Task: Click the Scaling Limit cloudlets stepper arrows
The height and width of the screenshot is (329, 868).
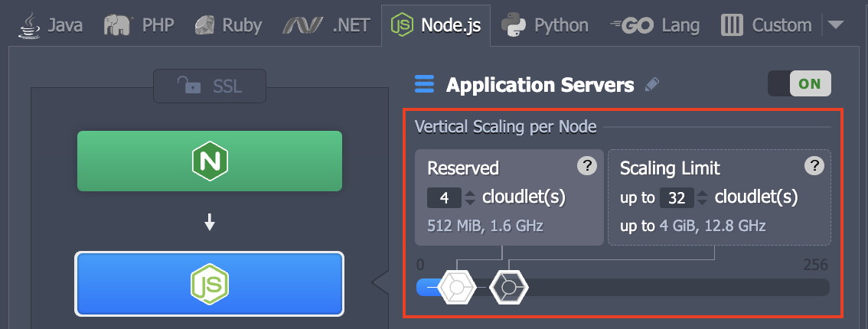Action: (703, 198)
